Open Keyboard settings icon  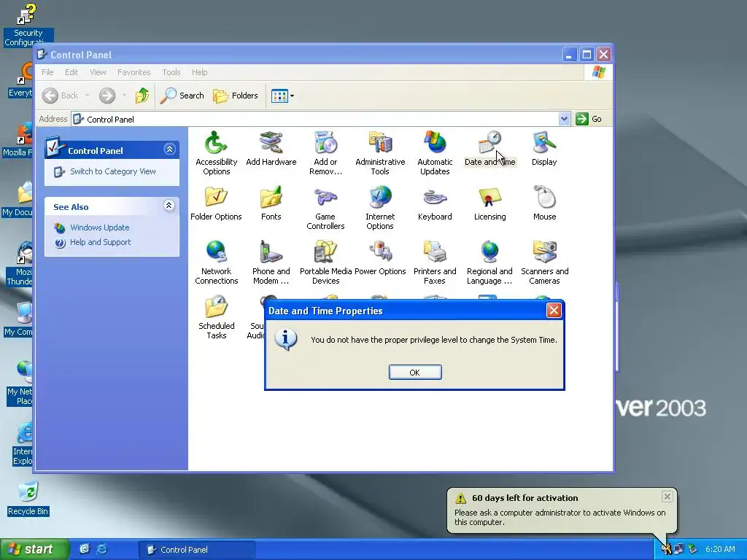coord(435,203)
